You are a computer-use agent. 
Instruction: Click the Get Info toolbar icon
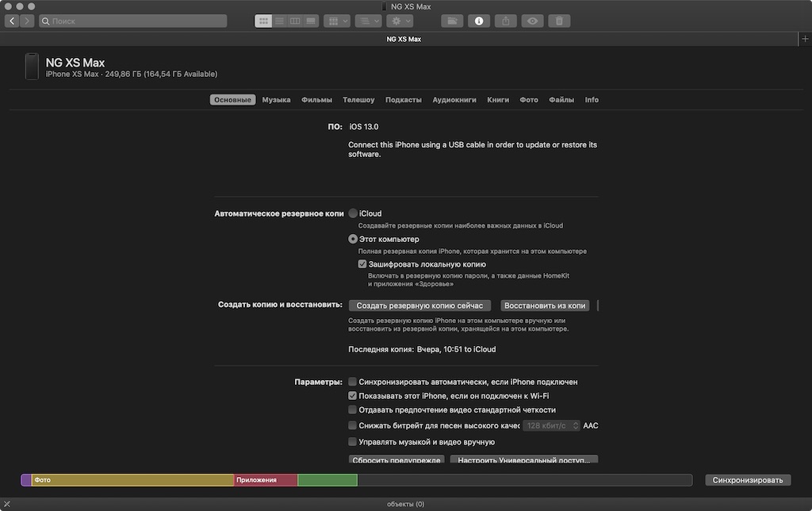pos(479,21)
